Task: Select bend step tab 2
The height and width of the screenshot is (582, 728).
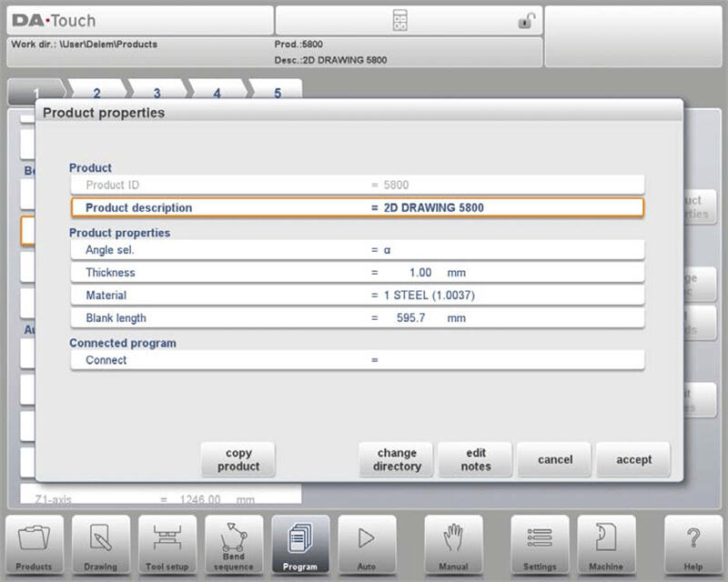Action: coord(96,93)
